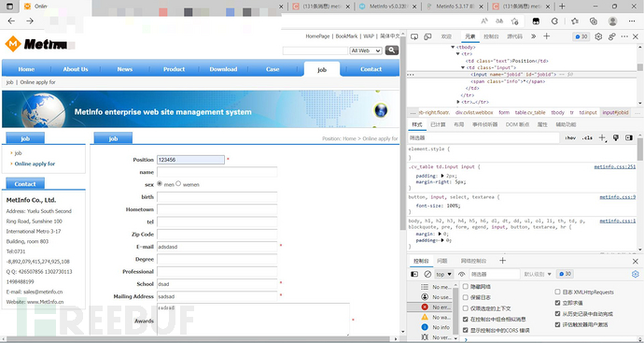Uncheck 从历史记录中自动完成 checkbox
Viewport: 644px width, 343px height.
click(x=557, y=314)
